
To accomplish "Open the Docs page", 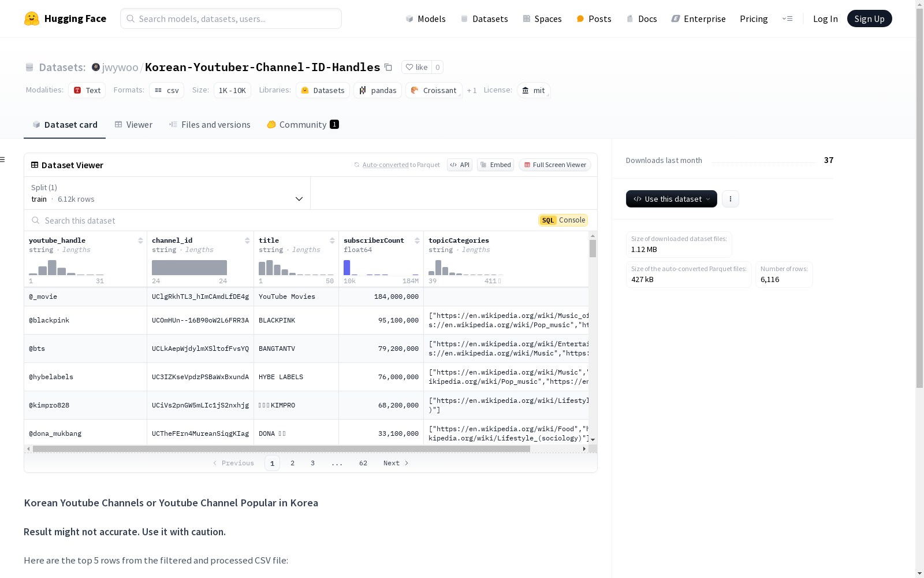I will coord(642,18).
